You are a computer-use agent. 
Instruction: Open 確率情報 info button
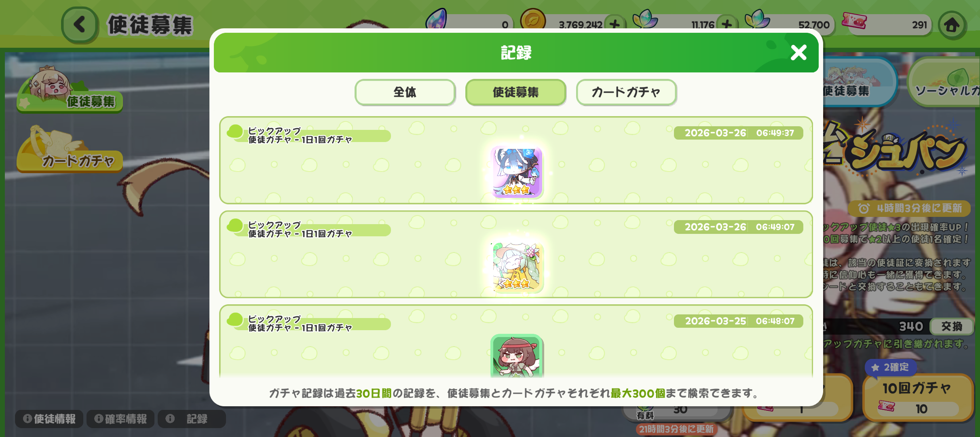(120, 419)
